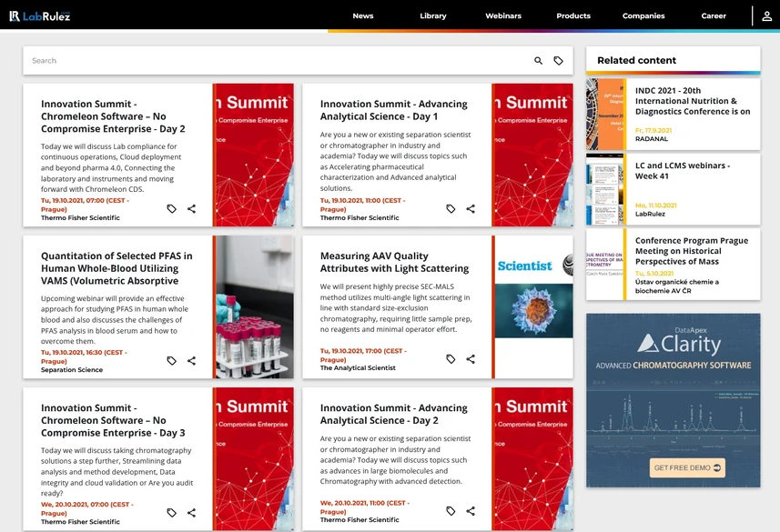Image resolution: width=780 pixels, height=532 pixels.
Task: Click the LC and LCMS webinars thumbnail
Action: pyautogui.click(x=604, y=189)
